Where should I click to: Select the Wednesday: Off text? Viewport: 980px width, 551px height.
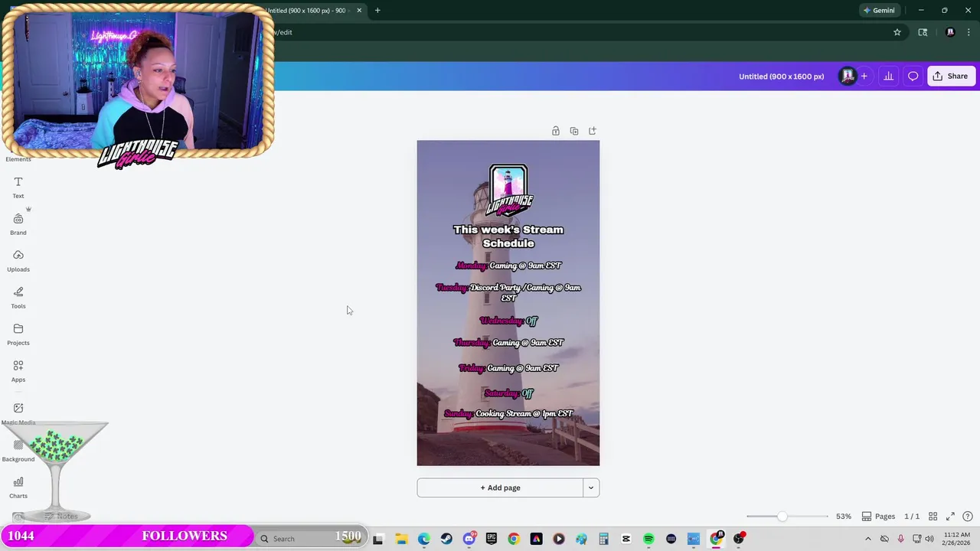pyautogui.click(x=508, y=321)
